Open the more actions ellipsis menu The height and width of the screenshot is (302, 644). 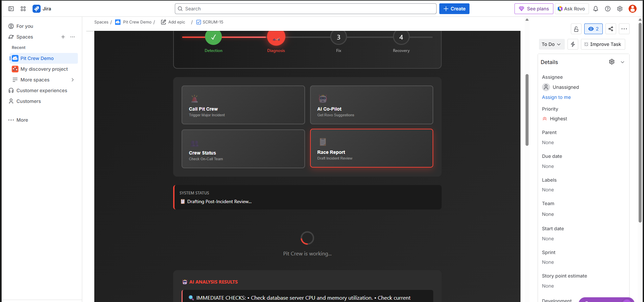pyautogui.click(x=624, y=29)
